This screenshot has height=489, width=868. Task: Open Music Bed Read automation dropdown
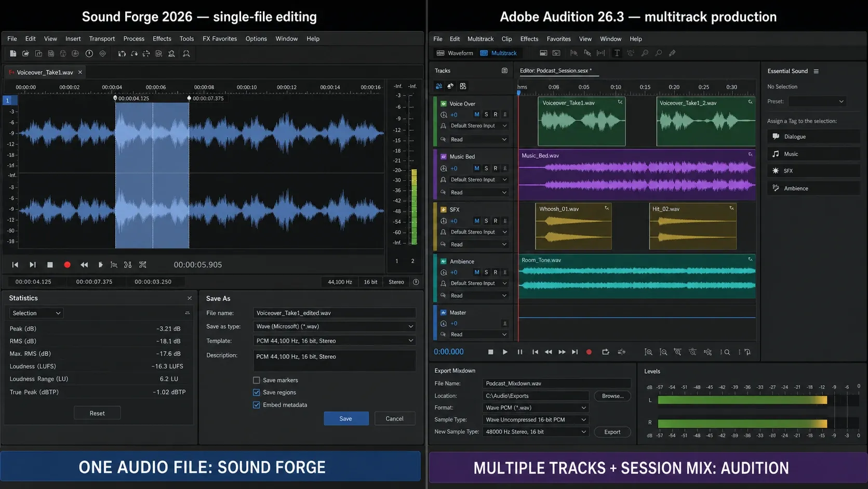point(478,192)
